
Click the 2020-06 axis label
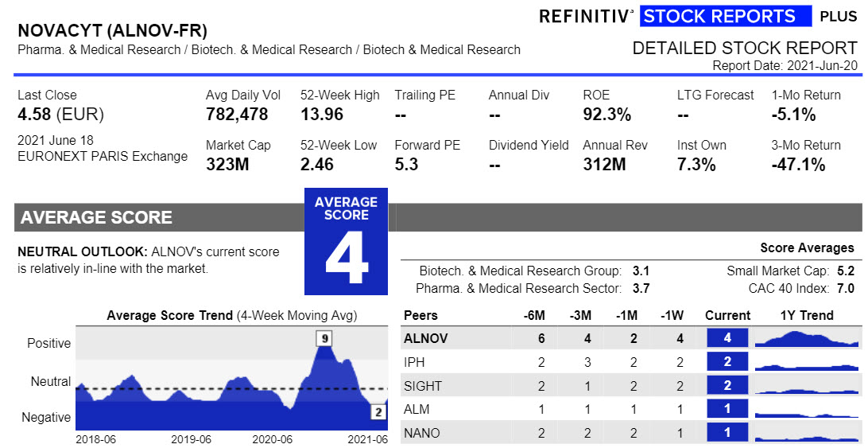point(273,440)
